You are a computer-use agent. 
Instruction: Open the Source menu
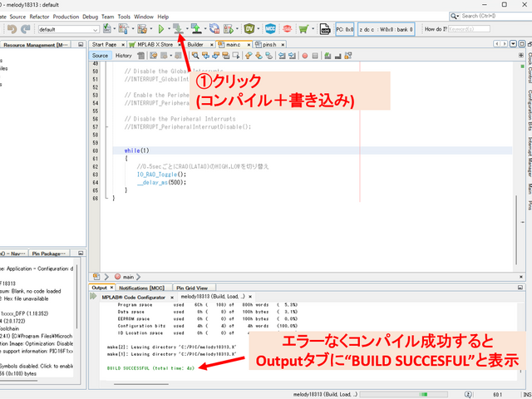pos(17,17)
